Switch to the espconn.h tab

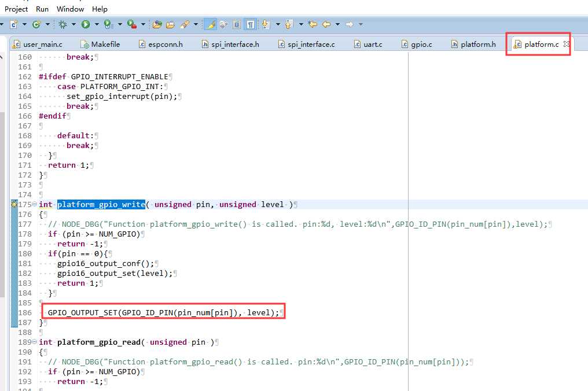pyautogui.click(x=161, y=45)
